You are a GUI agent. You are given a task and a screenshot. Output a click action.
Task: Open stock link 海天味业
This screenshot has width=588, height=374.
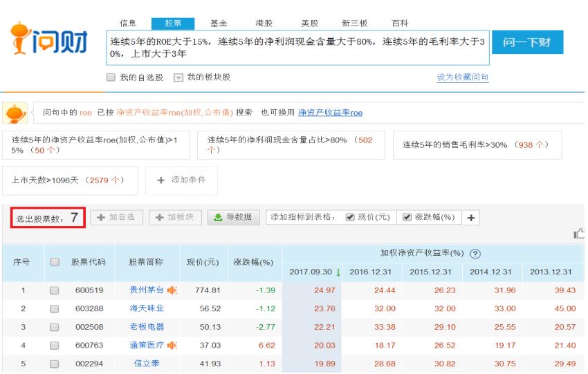147,308
